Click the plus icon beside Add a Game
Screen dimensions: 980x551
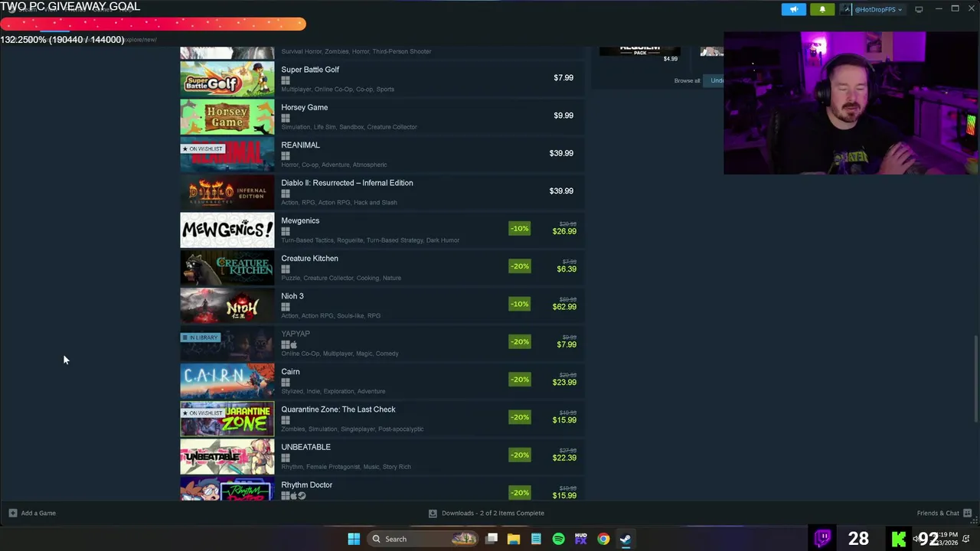pos(12,513)
